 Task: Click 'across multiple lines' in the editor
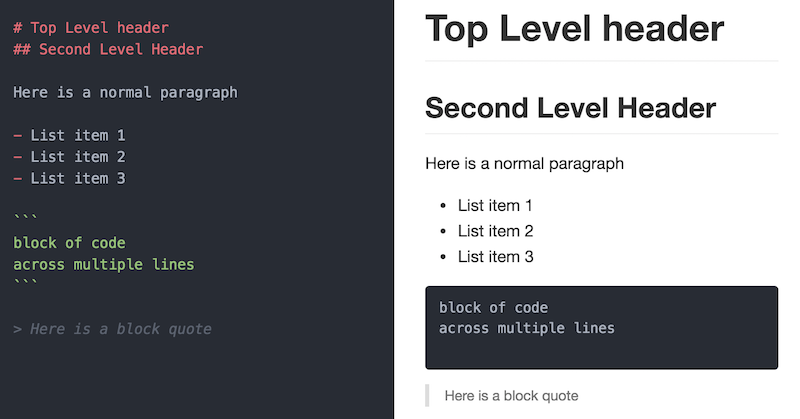(104, 264)
